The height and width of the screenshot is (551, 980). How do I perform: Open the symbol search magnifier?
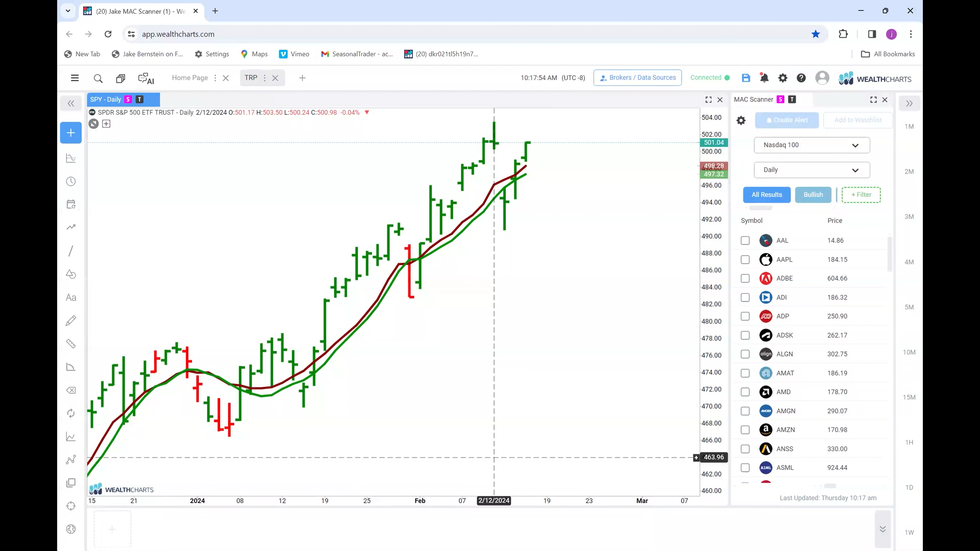[98, 78]
